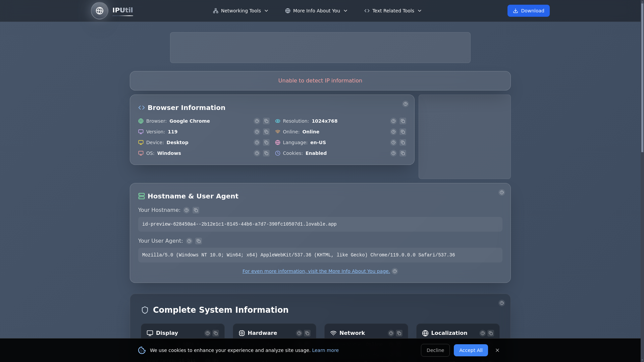Screen dimensions: 644x362
Task: Click the copy icon in the Hardware section
Action: pyautogui.click(x=307, y=333)
